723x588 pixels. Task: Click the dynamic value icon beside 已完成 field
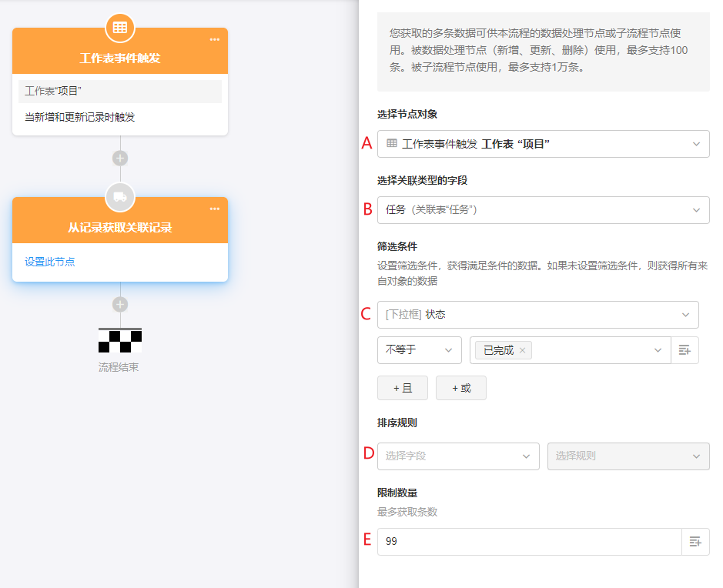tap(685, 350)
